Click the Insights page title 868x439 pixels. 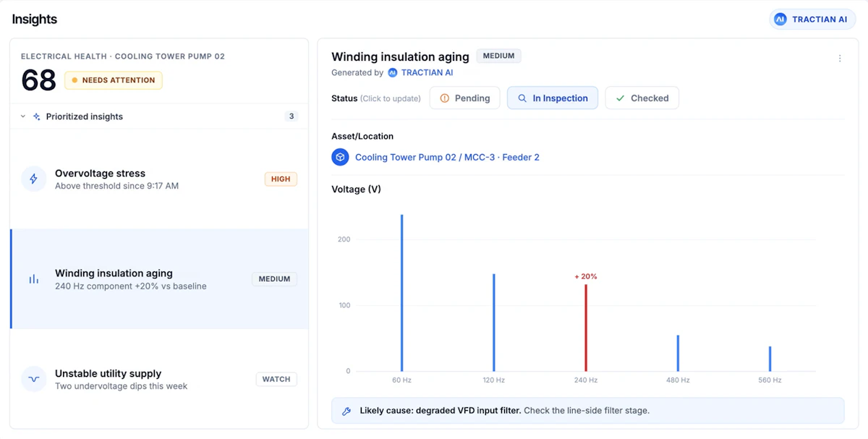click(x=35, y=20)
